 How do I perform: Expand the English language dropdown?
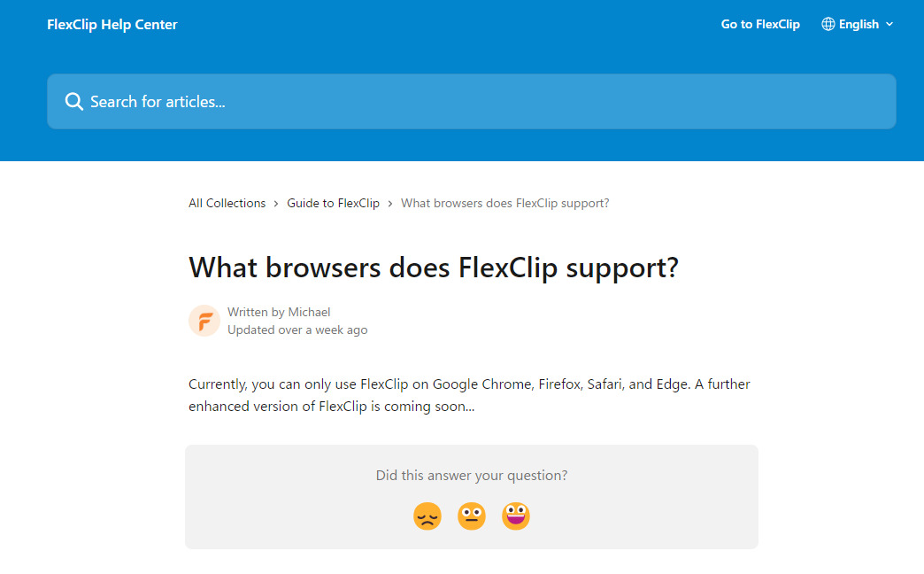[858, 24]
